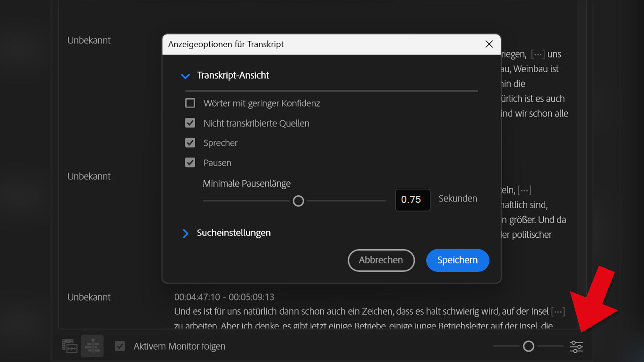Uncheck Nicht transkribierte Quellen
Image resolution: width=644 pixels, height=362 pixels.
pos(190,123)
